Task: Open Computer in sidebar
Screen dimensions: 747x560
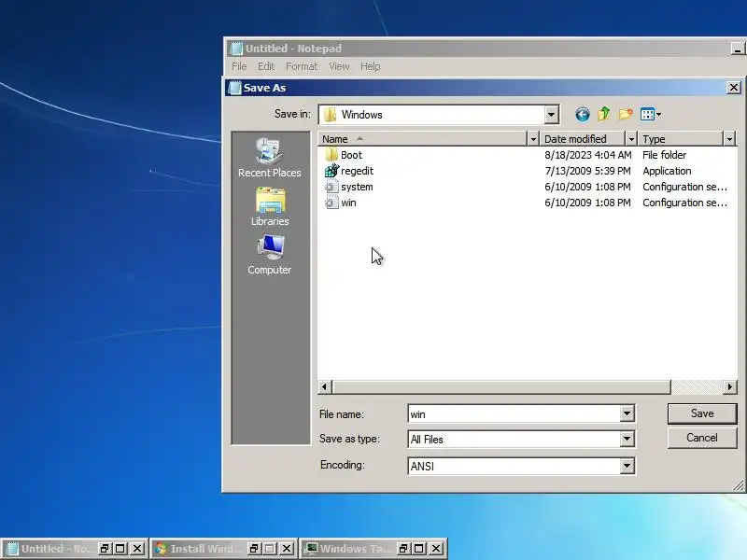Action: point(270,255)
